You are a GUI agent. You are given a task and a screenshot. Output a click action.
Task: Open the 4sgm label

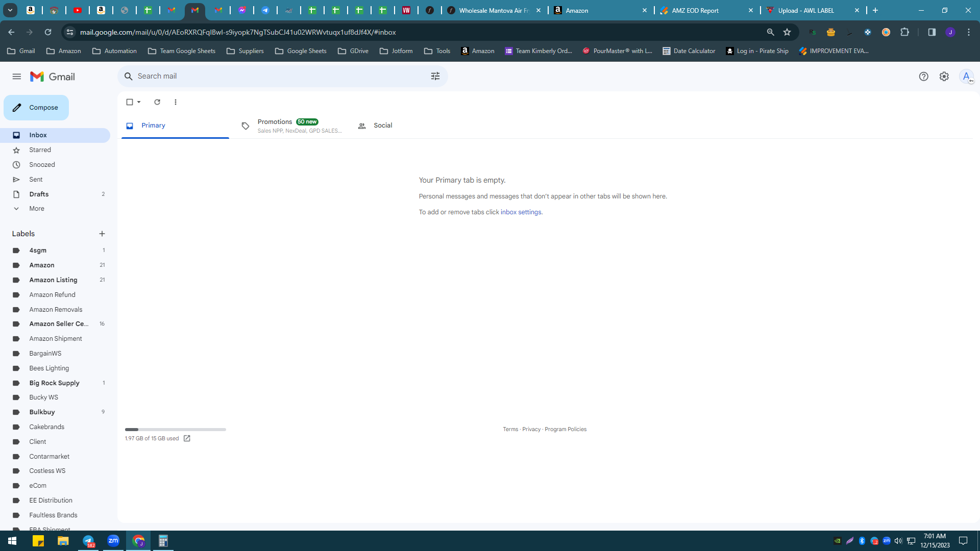(x=55, y=251)
